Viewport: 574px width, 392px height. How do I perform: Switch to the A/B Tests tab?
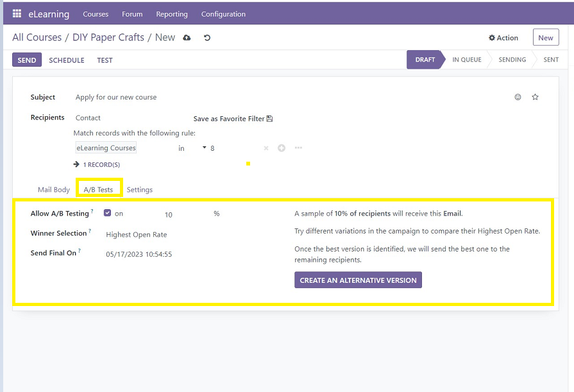pos(98,189)
